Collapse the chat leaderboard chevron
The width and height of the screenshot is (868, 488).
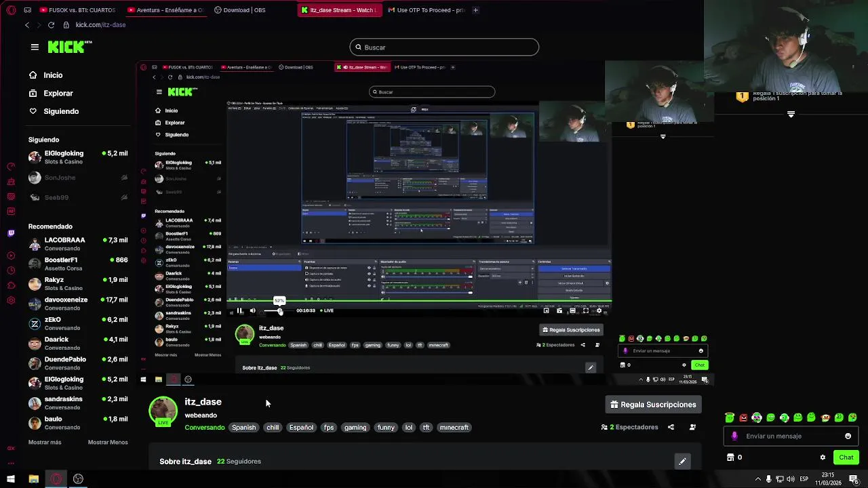791,115
